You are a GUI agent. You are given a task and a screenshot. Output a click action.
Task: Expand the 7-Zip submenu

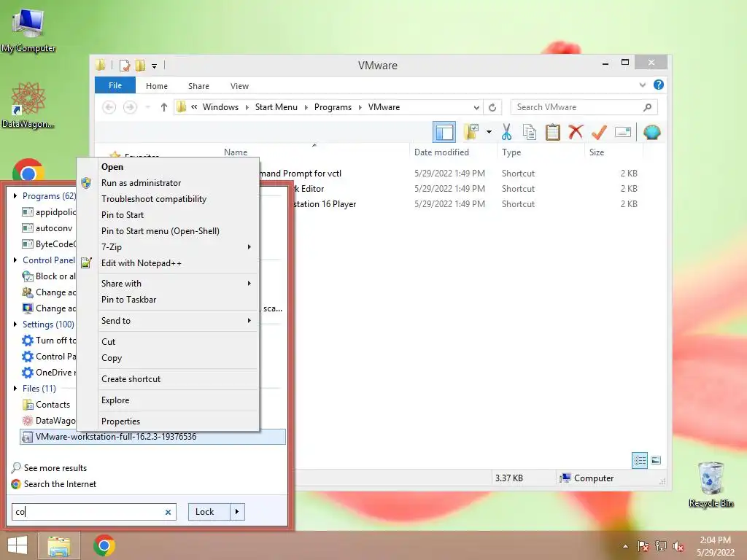(x=169, y=247)
